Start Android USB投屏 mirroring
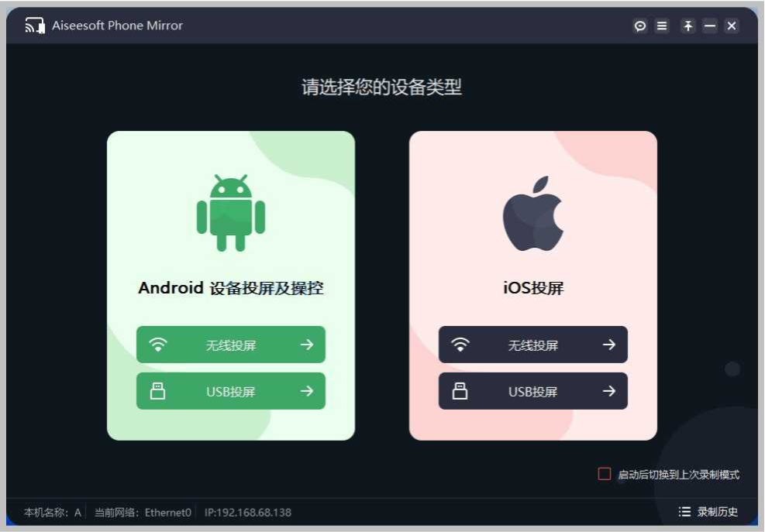The height and width of the screenshot is (532, 765). click(231, 391)
